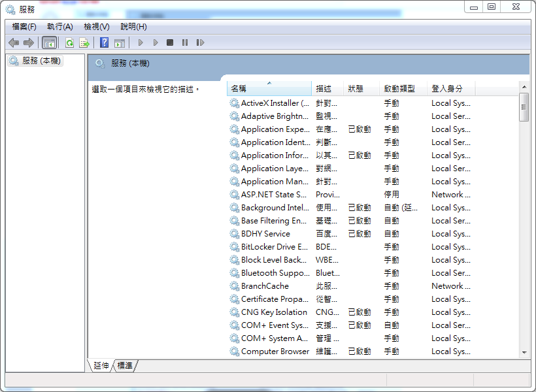Click the gear icon of ASP.NET State Service
Screen dimensions: 536x392
coord(234,195)
